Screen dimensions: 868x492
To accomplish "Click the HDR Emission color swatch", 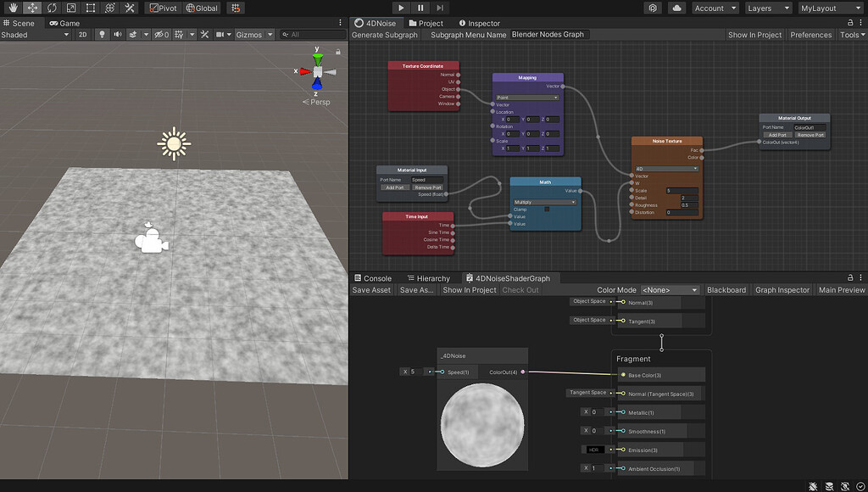I will click(x=593, y=450).
